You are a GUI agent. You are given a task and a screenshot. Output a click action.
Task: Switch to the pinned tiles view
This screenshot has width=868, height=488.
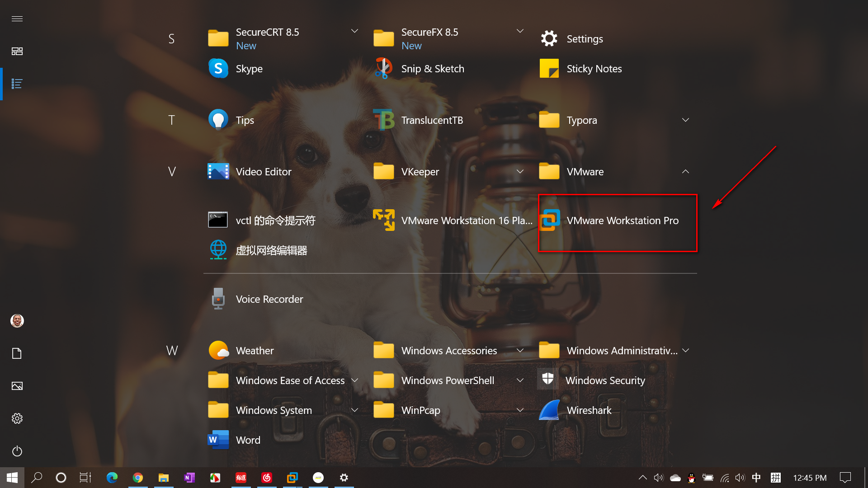pyautogui.click(x=17, y=51)
